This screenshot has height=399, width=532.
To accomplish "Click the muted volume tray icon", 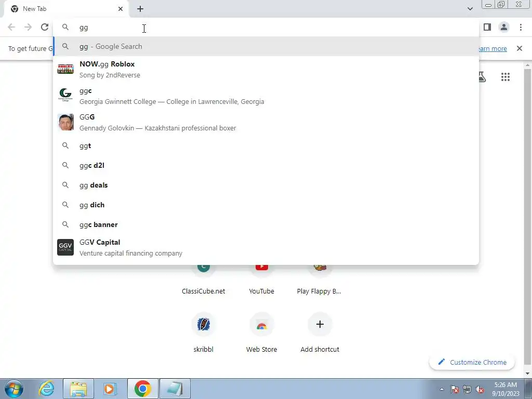I will (480, 389).
